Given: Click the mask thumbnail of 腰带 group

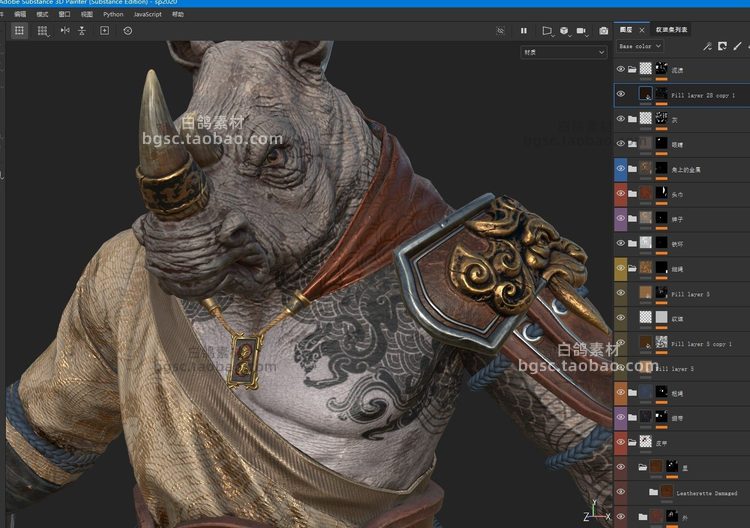Looking at the screenshot, I should pos(662,416).
